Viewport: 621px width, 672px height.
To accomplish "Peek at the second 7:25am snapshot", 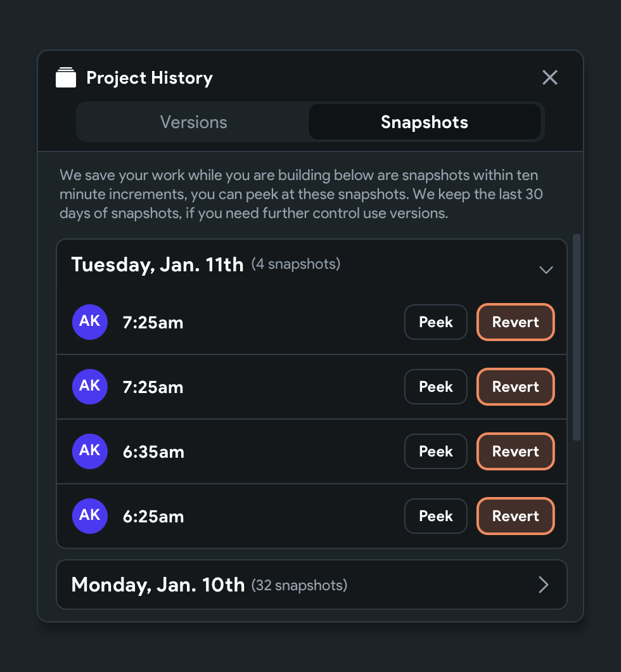I will click(436, 387).
